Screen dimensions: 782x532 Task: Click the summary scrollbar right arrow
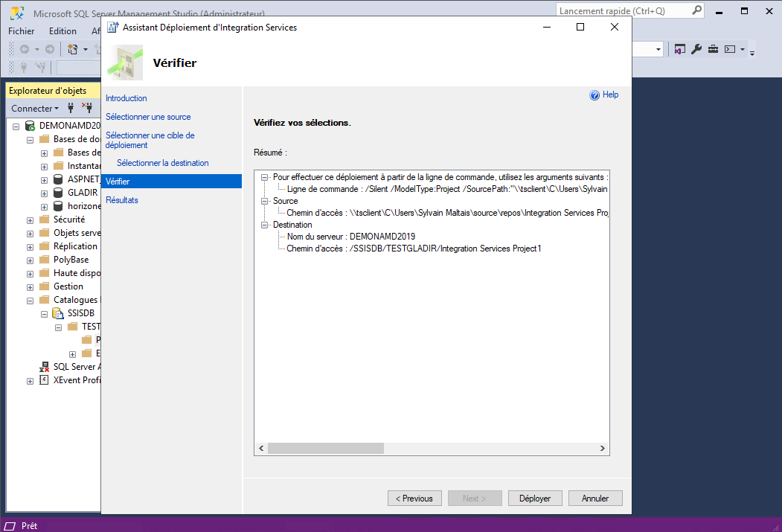pyautogui.click(x=603, y=448)
